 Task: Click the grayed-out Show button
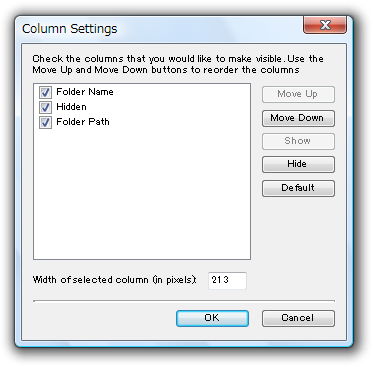[298, 141]
